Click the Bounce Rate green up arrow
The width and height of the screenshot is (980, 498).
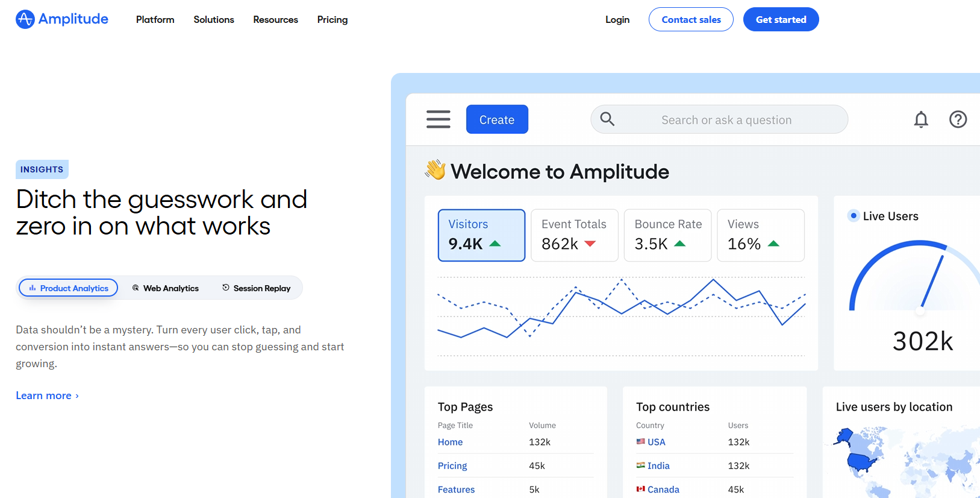[680, 244]
